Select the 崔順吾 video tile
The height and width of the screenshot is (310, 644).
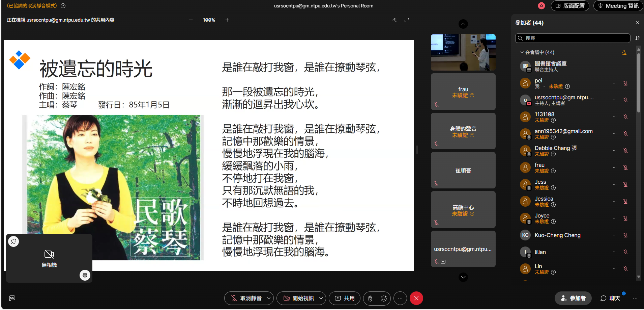pos(463,170)
